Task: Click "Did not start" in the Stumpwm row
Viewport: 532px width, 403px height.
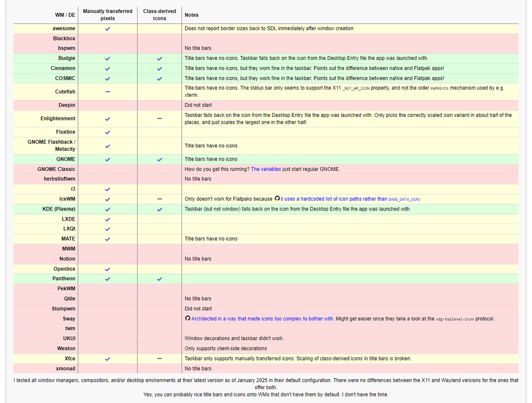Action: [x=198, y=308]
